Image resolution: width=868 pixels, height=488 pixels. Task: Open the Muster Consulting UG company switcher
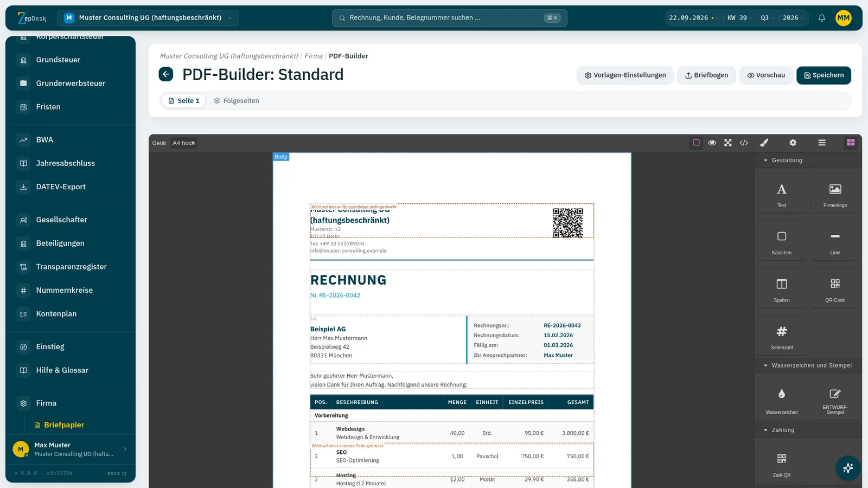[148, 18]
